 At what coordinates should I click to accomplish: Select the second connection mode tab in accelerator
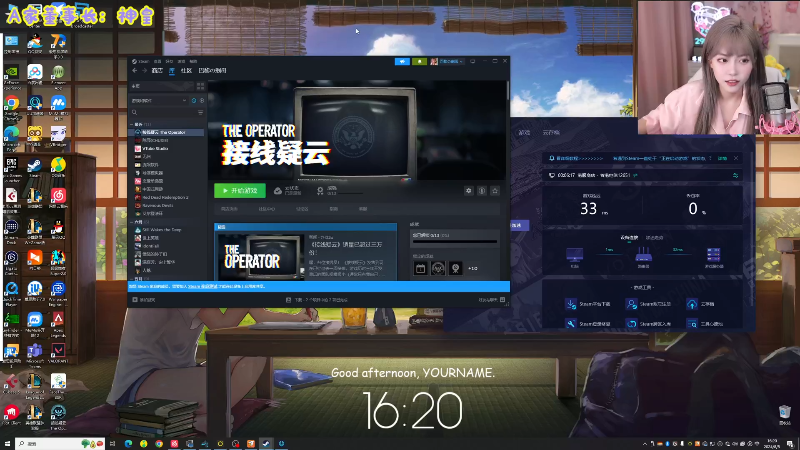coord(655,238)
